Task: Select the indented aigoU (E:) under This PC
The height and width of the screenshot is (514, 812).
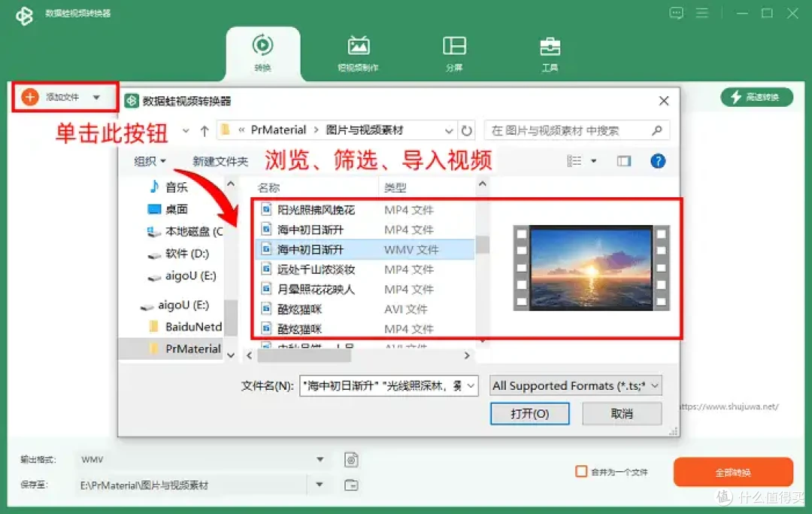Action: [x=182, y=276]
